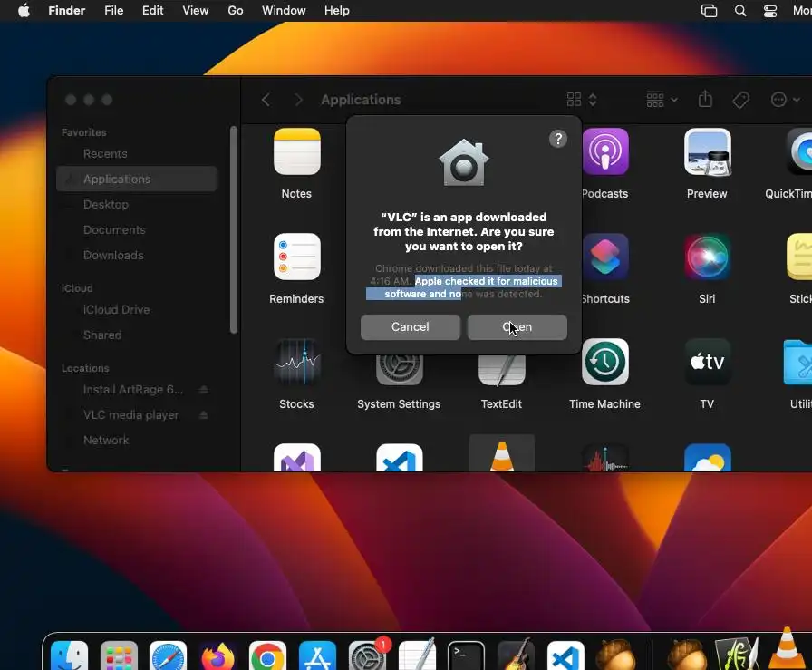Select the Visual Studio purple app icon
The height and width of the screenshot is (670, 812).
[x=296, y=458]
